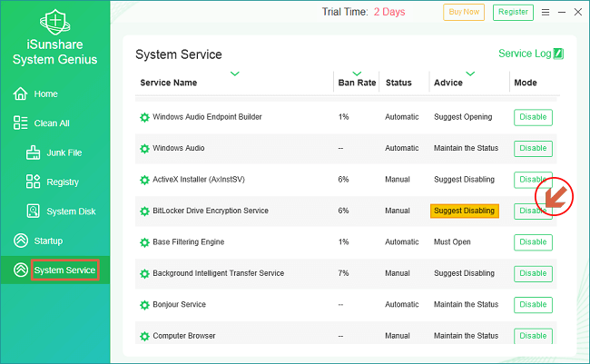Open the Service Log link
The image size is (590, 364).
[x=525, y=54]
